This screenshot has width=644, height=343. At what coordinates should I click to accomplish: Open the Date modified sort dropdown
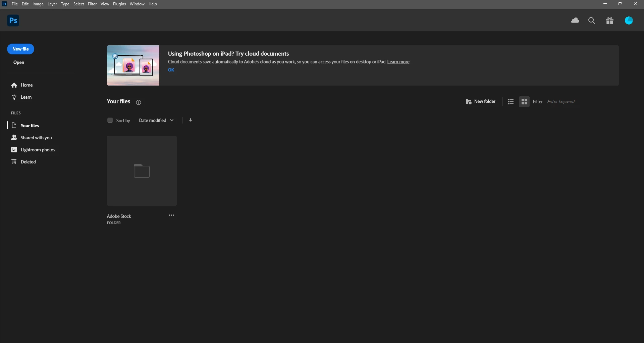coord(156,120)
